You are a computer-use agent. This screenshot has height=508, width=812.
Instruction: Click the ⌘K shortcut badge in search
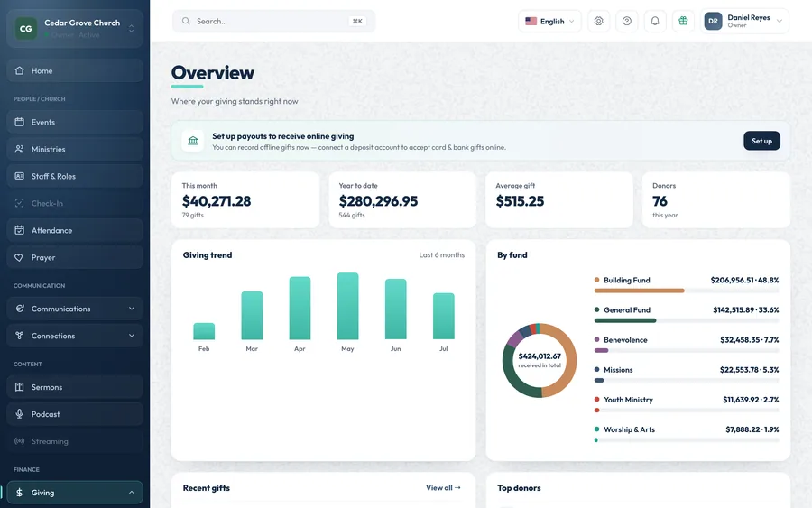click(x=357, y=22)
